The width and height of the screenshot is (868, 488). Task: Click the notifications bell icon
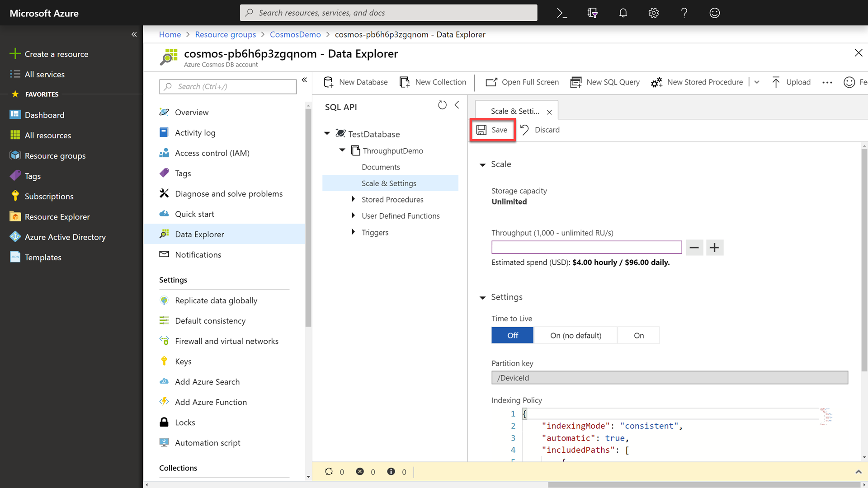click(x=623, y=13)
